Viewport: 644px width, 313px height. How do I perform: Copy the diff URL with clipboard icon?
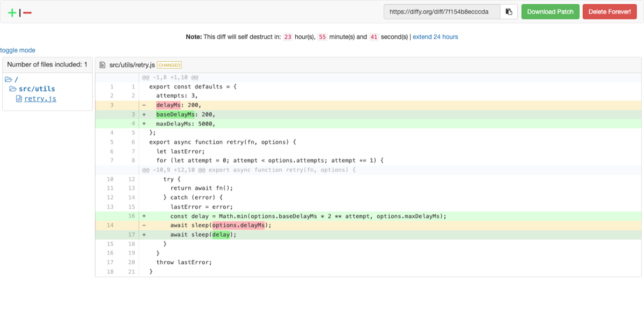pyautogui.click(x=509, y=12)
